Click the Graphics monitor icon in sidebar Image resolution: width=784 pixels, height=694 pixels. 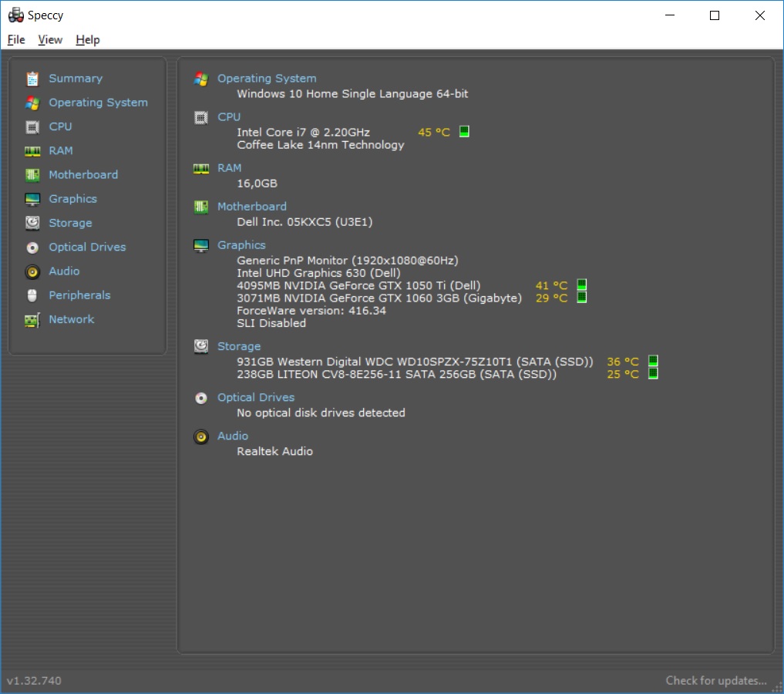[32, 199]
